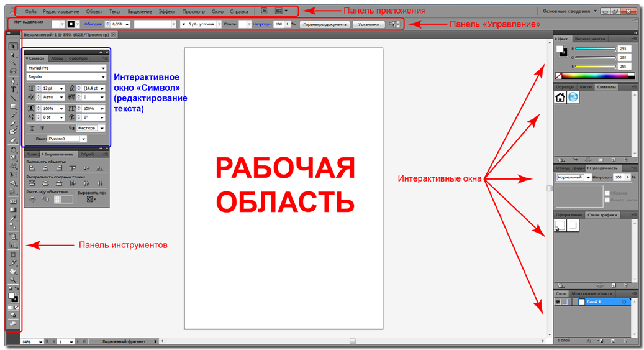Enable the Обрезка checkbox
The width and height of the screenshot is (644, 350).
point(607,193)
